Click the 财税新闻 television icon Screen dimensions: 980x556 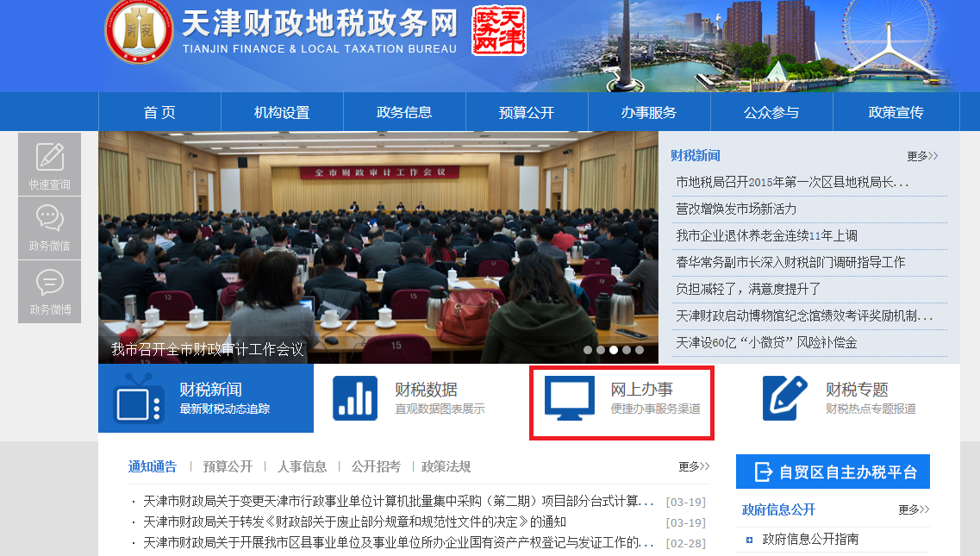138,397
